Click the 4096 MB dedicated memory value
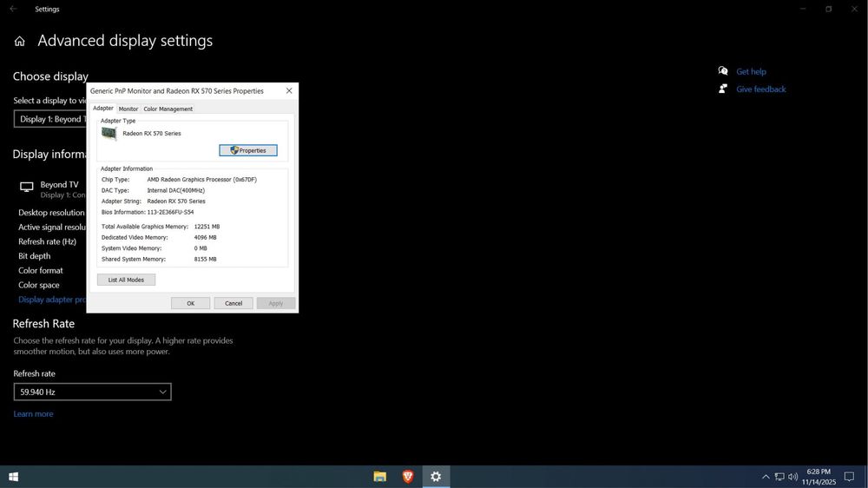This screenshot has height=488, width=868. tap(206, 238)
